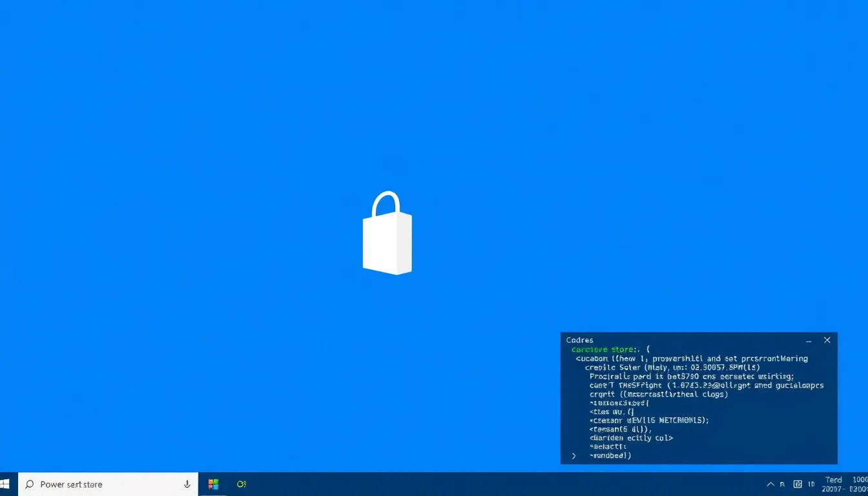Click the '<Ciariden ectily col>' console line

click(631, 438)
